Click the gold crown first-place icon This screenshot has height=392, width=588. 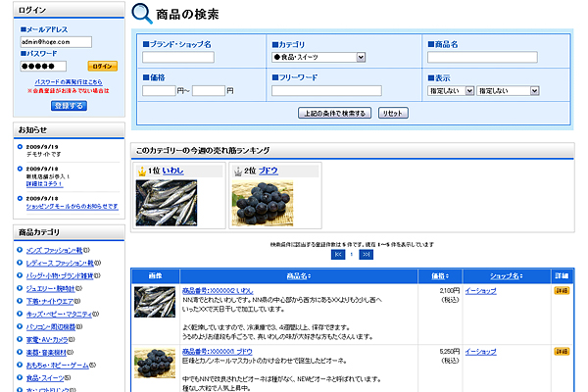coord(141,171)
